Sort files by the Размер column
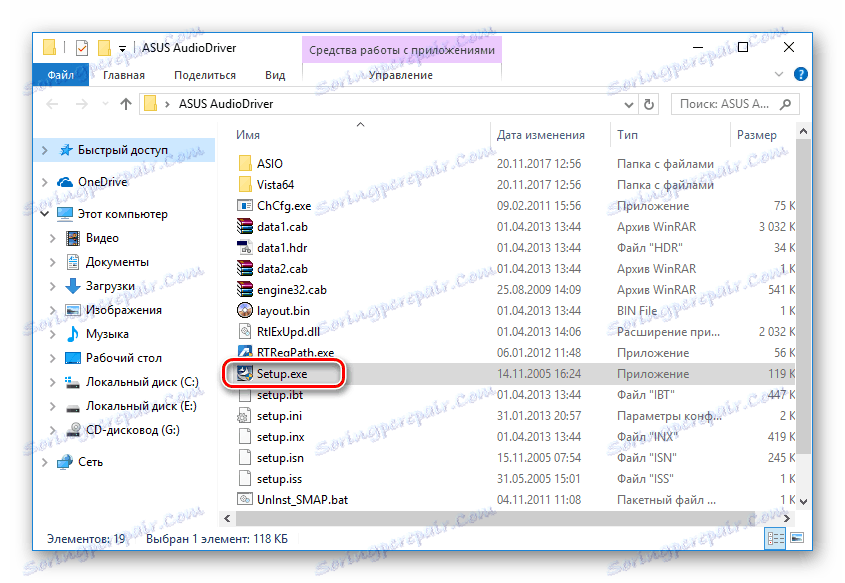 click(x=757, y=135)
